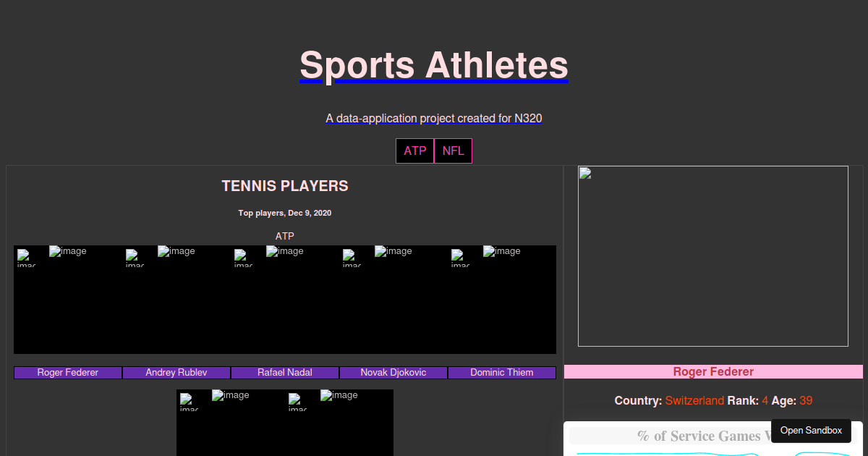Select the Rafael Nadal name button
The height and width of the screenshot is (456, 868).
pyautogui.click(x=285, y=373)
